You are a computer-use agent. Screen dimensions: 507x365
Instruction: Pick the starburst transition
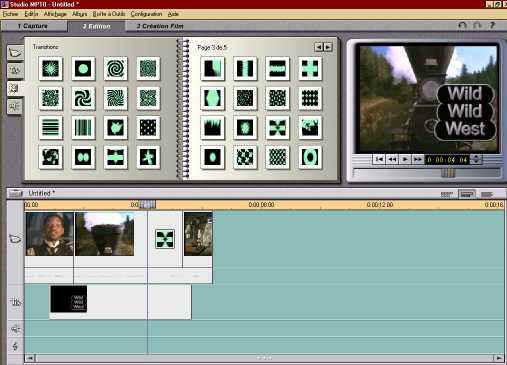[50, 69]
